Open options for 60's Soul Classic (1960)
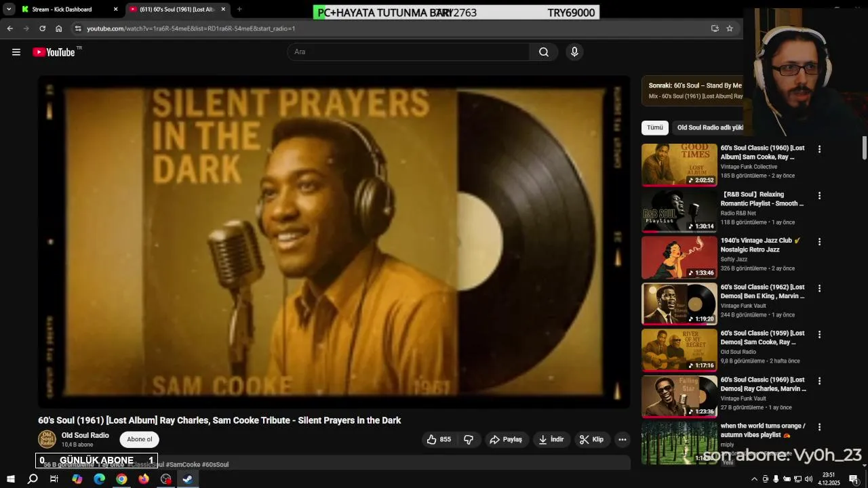This screenshot has height=488, width=868. [x=819, y=149]
